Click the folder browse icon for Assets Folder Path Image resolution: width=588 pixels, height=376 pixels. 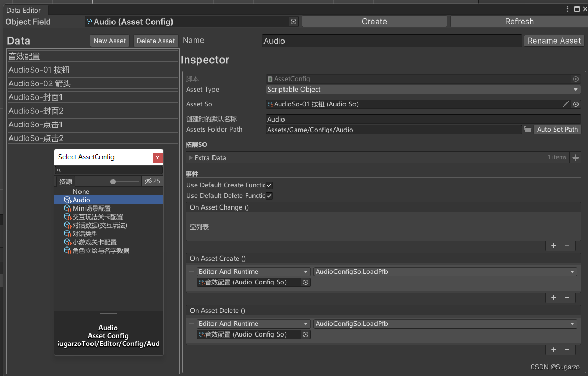pos(528,129)
